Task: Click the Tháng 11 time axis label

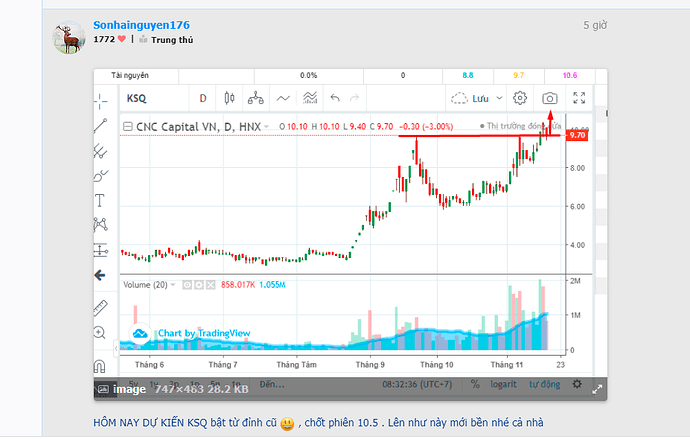Action: click(x=506, y=365)
